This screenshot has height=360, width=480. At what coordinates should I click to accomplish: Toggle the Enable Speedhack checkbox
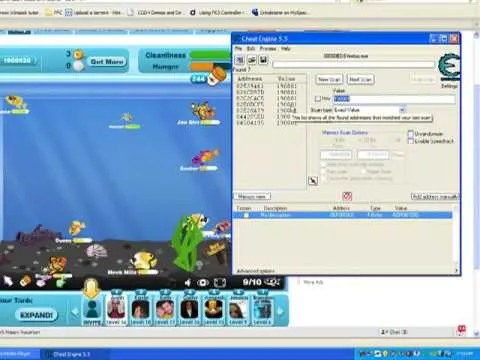411,141
